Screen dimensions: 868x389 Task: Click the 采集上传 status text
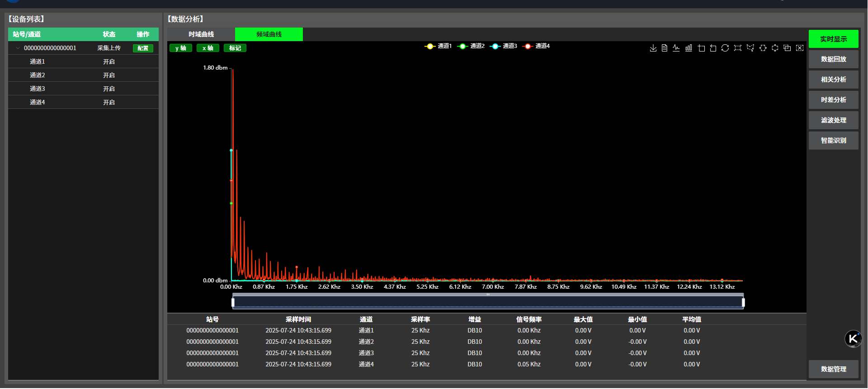click(x=109, y=48)
